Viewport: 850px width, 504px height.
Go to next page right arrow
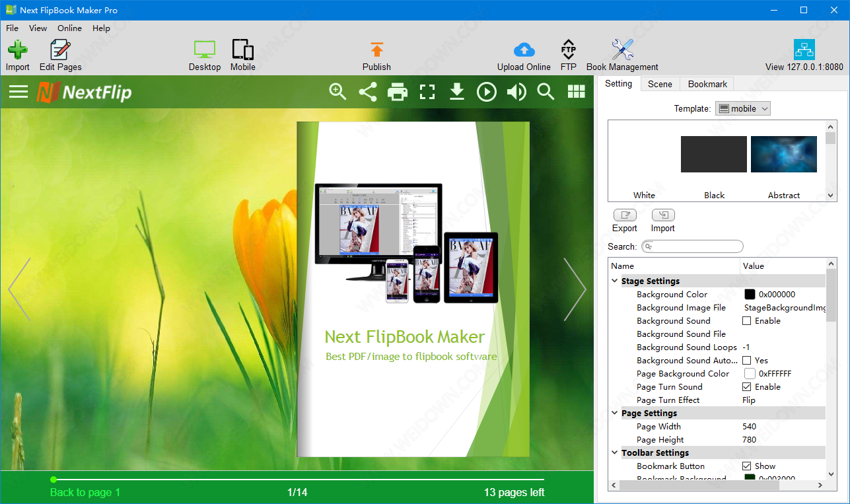pos(575,289)
